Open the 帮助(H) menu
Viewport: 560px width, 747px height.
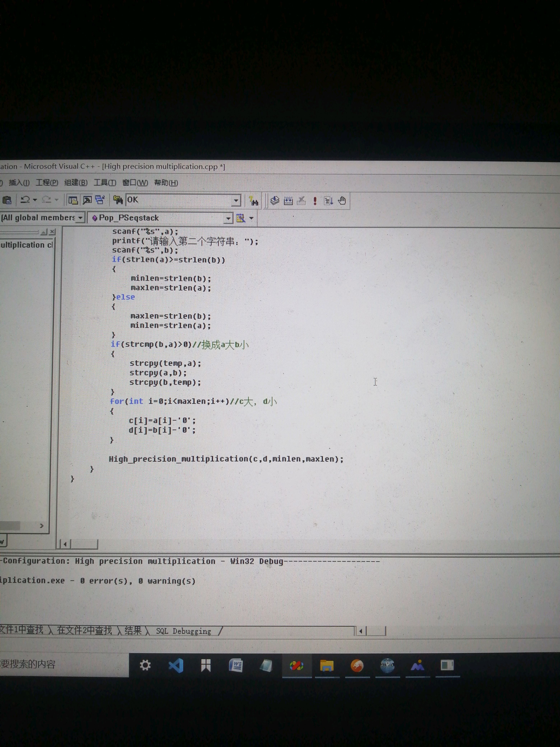pyautogui.click(x=166, y=183)
